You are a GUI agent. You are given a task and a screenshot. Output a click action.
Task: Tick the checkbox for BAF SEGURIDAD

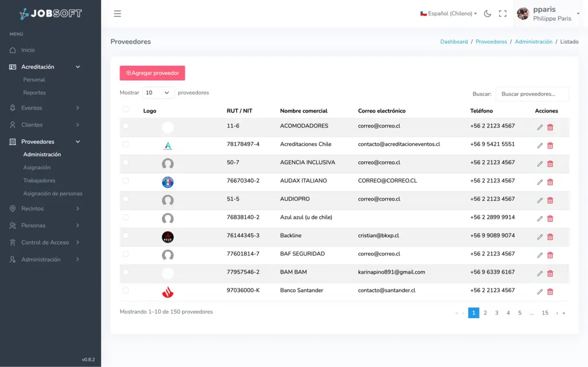[126, 254]
